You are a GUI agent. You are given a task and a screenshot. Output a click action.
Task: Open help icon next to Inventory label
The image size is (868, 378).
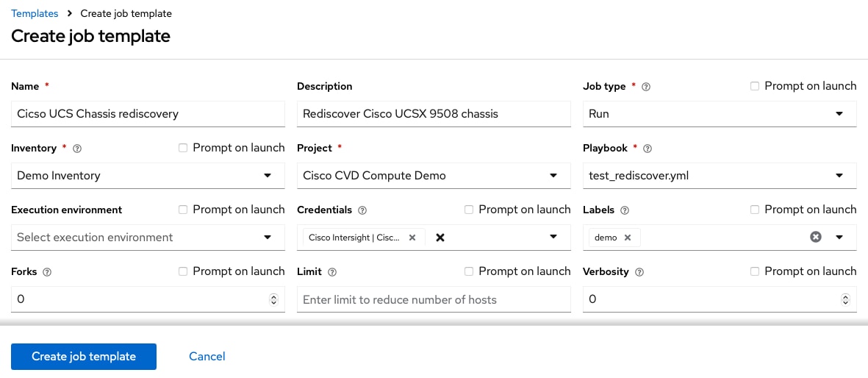(x=77, y=149)
